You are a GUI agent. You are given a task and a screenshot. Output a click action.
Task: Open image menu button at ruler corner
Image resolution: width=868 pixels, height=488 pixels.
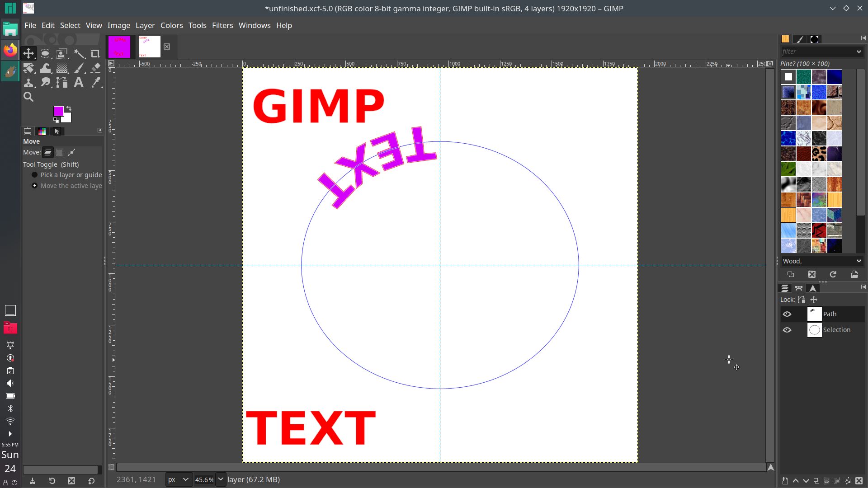(111, 63)
